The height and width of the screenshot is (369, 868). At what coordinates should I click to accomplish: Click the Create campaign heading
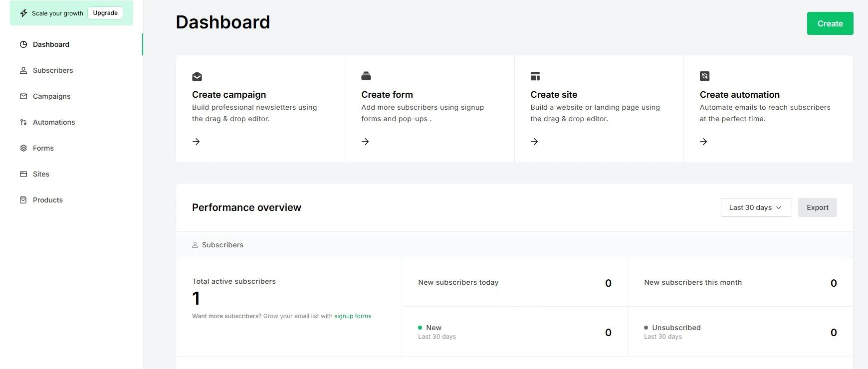(x=229, y=95)
